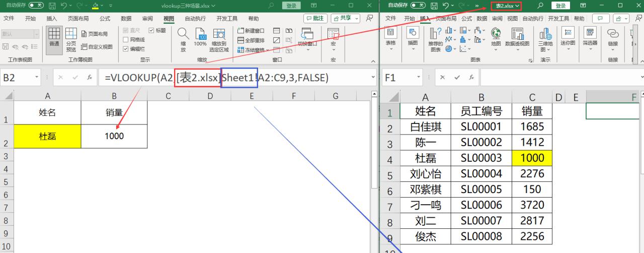Choose 页面布局 view in 工作簿视图 group
The width and height of the screenshot is (644, 253).
(95, 34)
